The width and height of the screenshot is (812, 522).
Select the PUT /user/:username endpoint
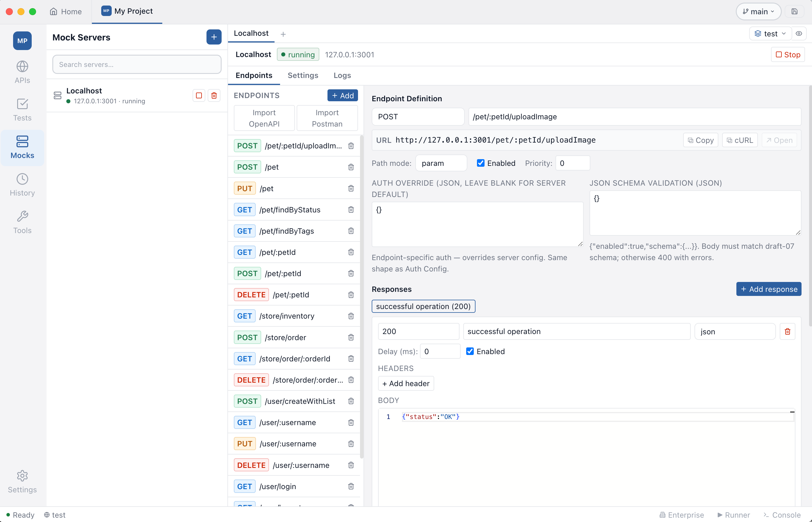click(294, 444)
